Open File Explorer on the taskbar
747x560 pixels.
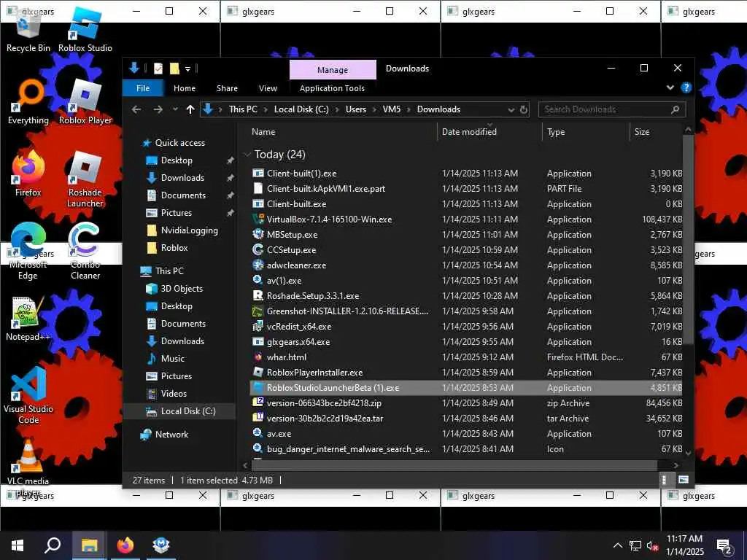click(89, 545)
